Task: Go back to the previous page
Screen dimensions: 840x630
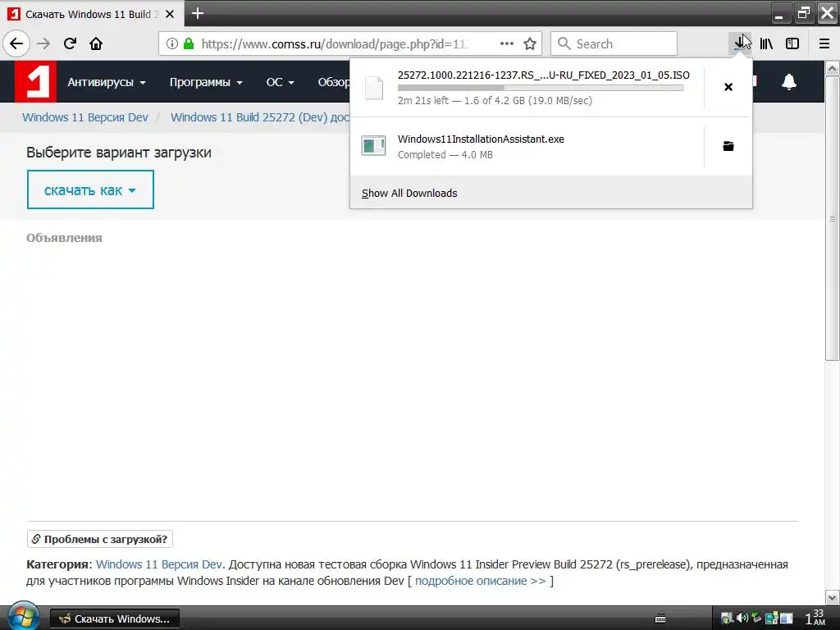Action: (x=16, y=44)
